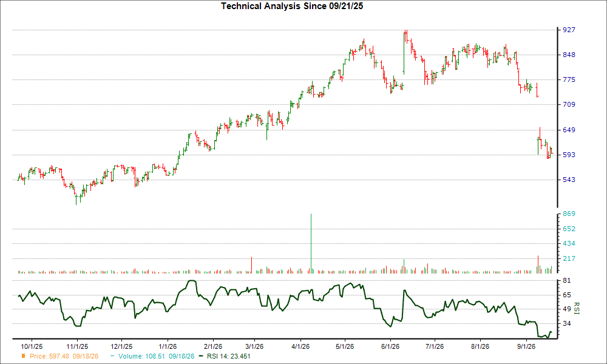The width and height of the screenshot is (607, 364).
Task: Select the 7/1/26 date label
Action: (435, 346)
